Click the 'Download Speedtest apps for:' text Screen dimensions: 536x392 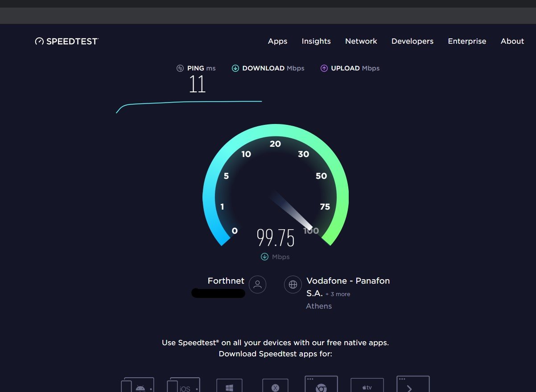276,354
